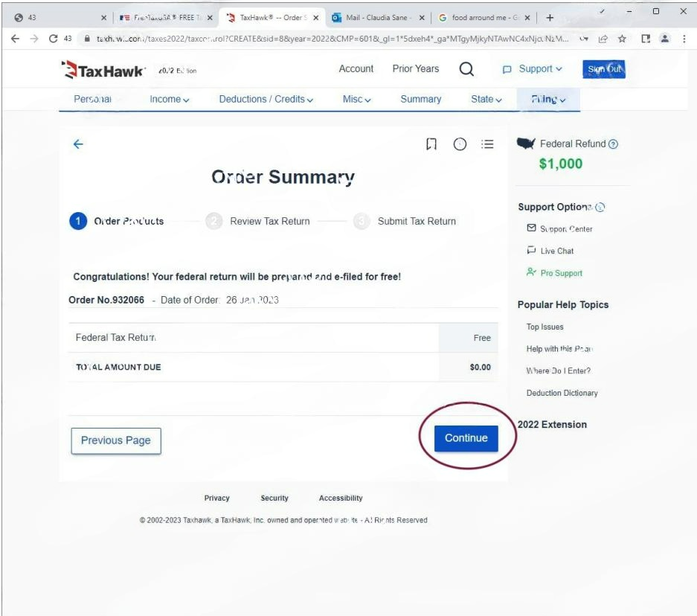Viewport: 697px width, 616px height.
Task: Expand the Filing menu
Action: point(548,99)
